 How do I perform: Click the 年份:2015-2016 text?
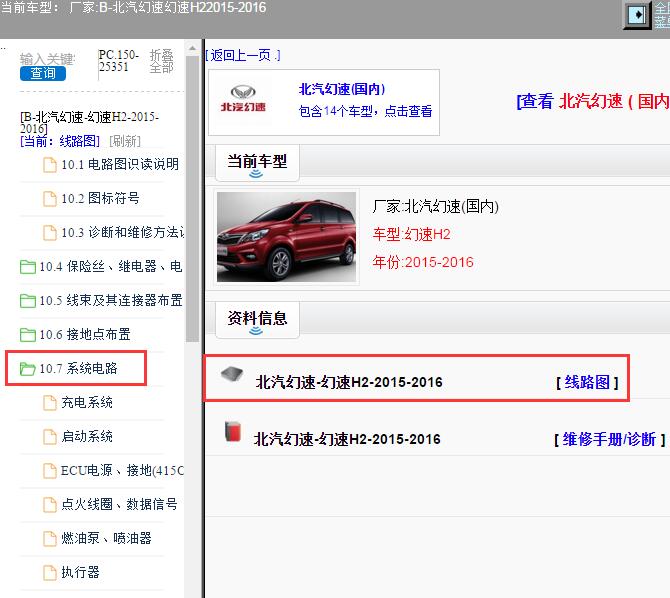[x=423, y=262]
